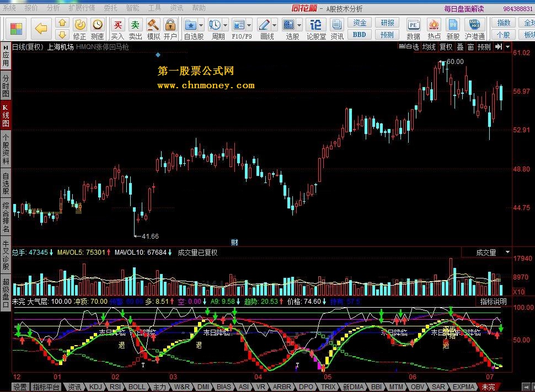535x392 pixels.
Task: Open the 指标平台 button
Action: point(46,387)
